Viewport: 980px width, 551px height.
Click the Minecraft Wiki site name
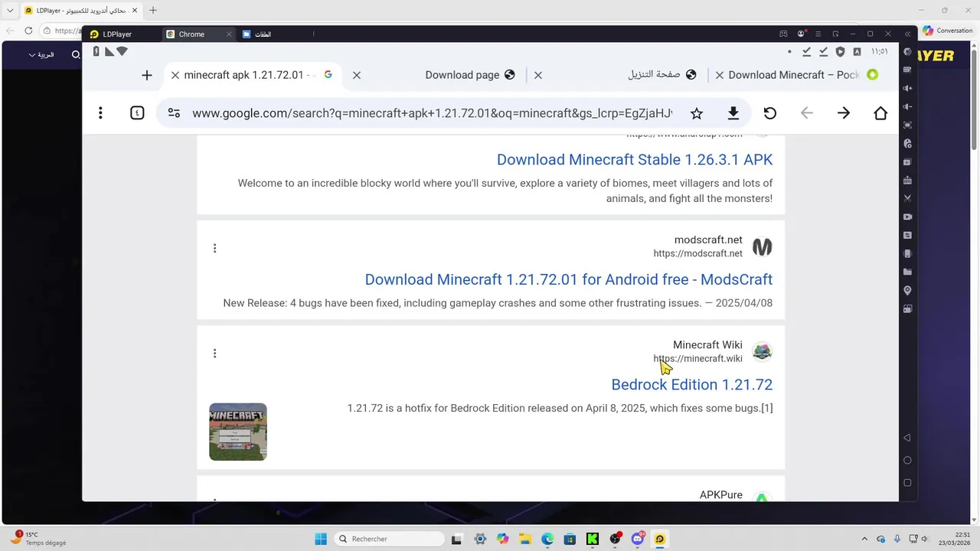(707, 345)
